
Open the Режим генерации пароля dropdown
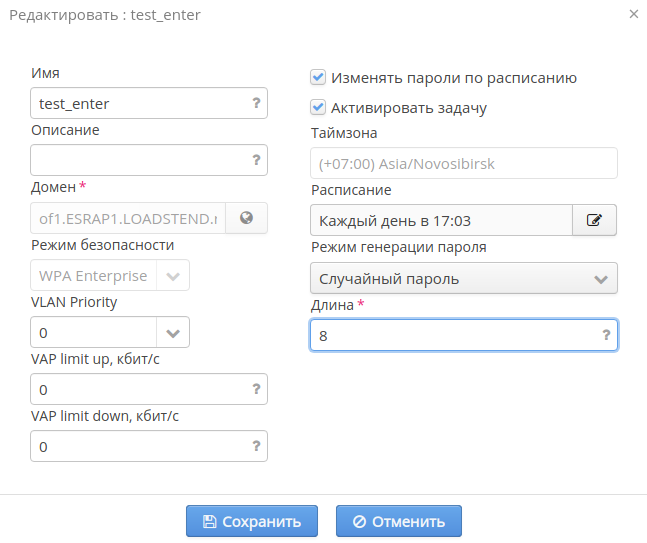[x=601, y=278]
